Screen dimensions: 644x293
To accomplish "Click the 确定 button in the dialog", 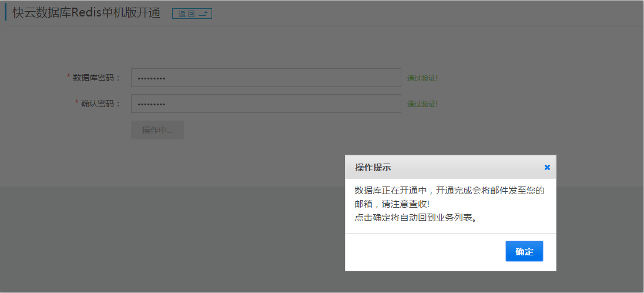I will tap(524, 251).
